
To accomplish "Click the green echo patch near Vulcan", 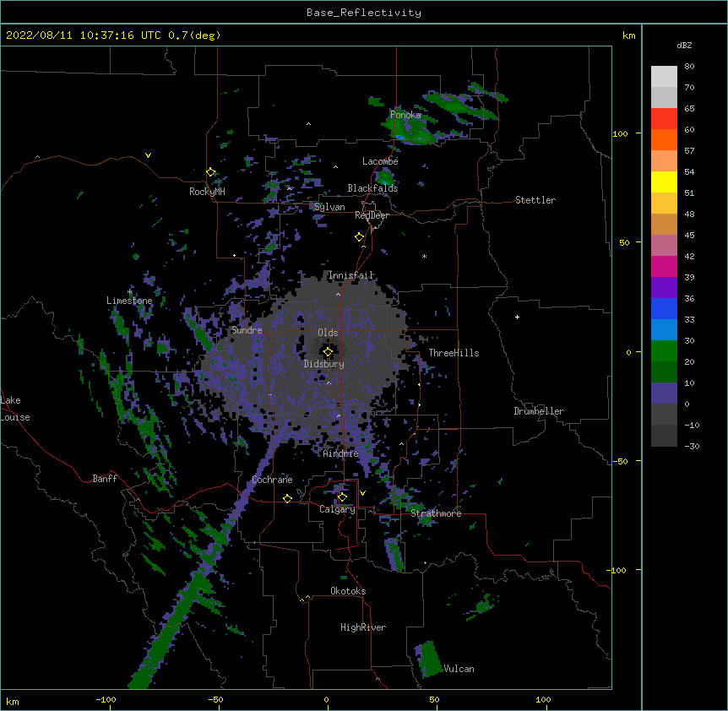I will click(428, 659).
